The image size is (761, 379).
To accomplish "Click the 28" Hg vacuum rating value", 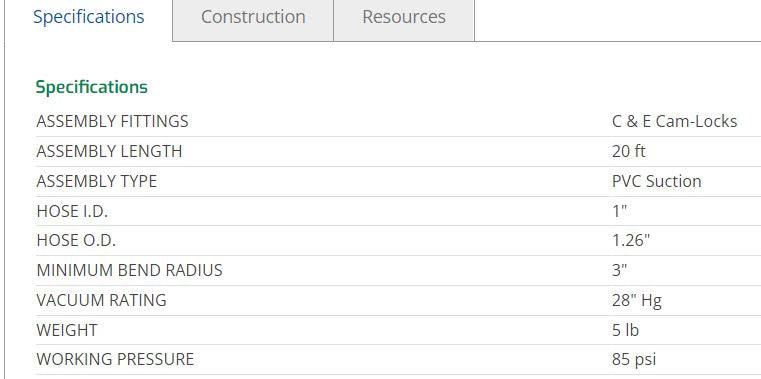I will pos(637,301).
